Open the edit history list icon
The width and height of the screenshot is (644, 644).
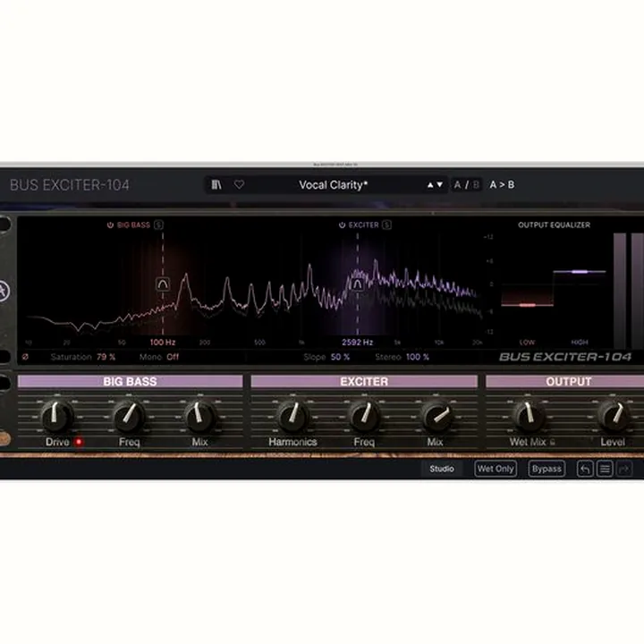605,469
